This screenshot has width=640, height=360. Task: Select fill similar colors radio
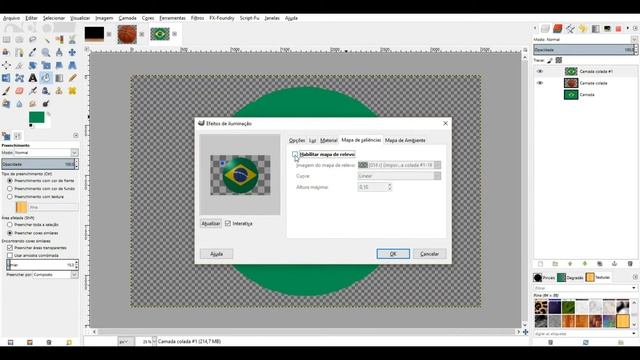[10, 233]
